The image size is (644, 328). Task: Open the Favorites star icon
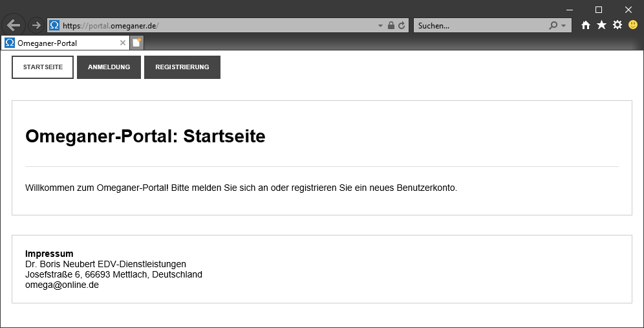pyautogui.click(x=601, y=25)
